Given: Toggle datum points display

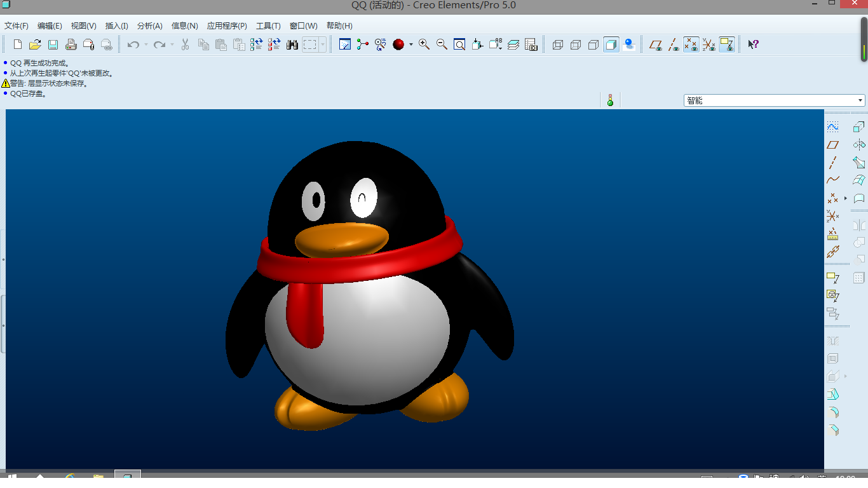Looking at the screenshot, I should [x=691, y=44].
